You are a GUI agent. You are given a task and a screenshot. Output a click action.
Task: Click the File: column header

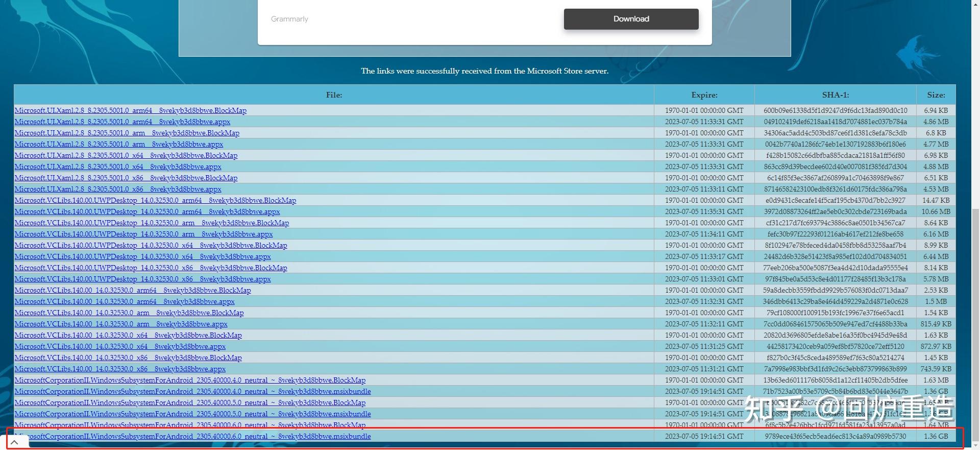coord(334,95)
